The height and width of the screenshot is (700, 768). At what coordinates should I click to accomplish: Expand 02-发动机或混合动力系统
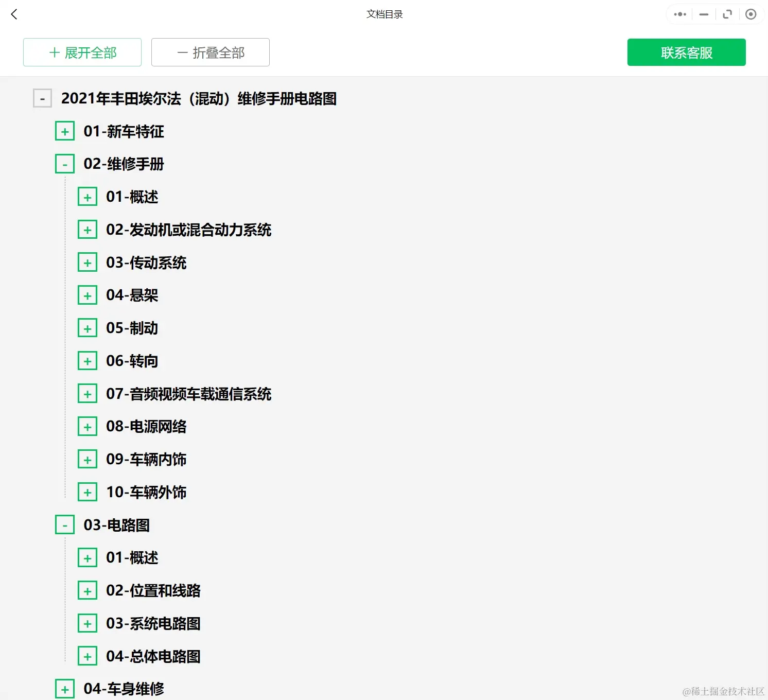point(88,229)
